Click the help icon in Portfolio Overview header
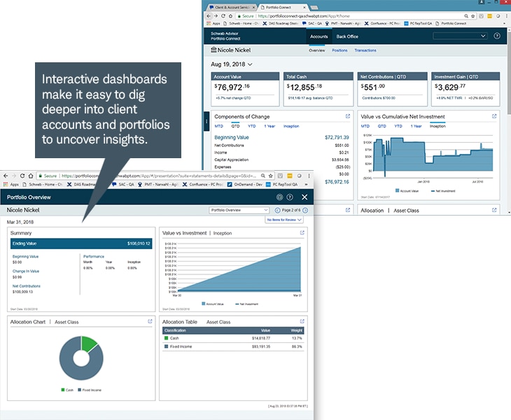This screenshot has width=511, height=420. pyautogui.click(x=290, y=197)
